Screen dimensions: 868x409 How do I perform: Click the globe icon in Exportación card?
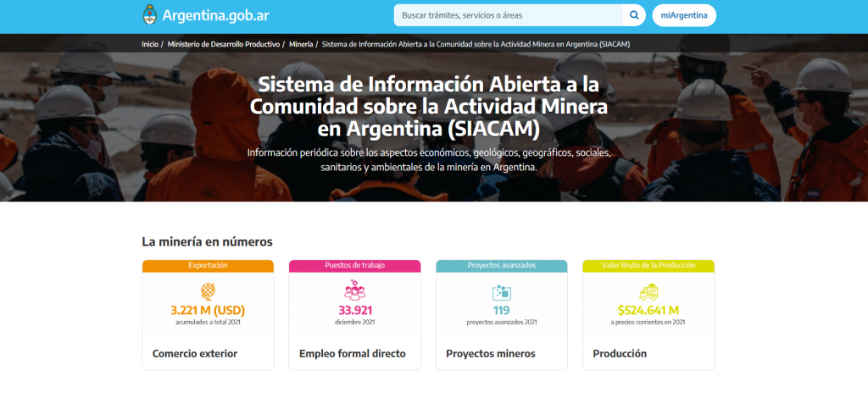tap(209, 291)
